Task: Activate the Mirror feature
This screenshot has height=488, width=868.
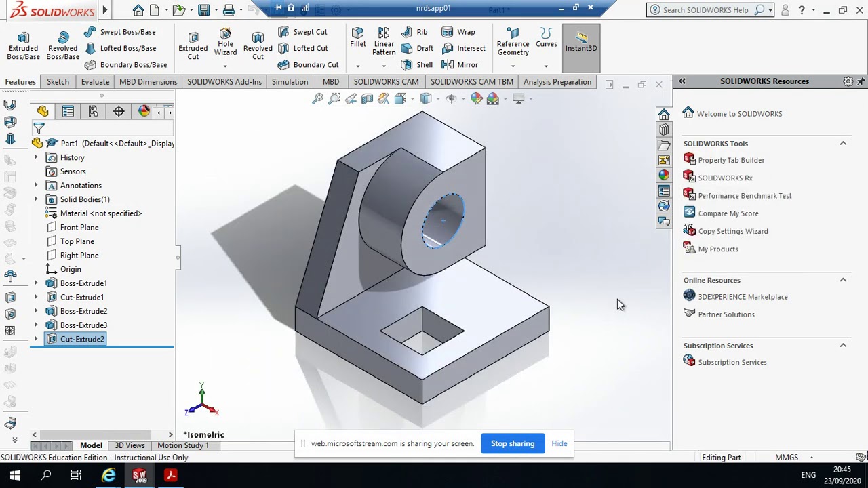Action: (x=460, y=65)
